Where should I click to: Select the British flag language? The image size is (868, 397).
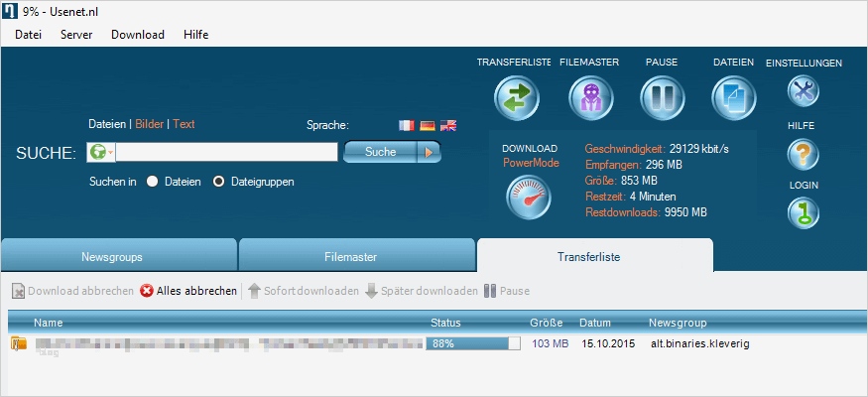tap(448, 126)
